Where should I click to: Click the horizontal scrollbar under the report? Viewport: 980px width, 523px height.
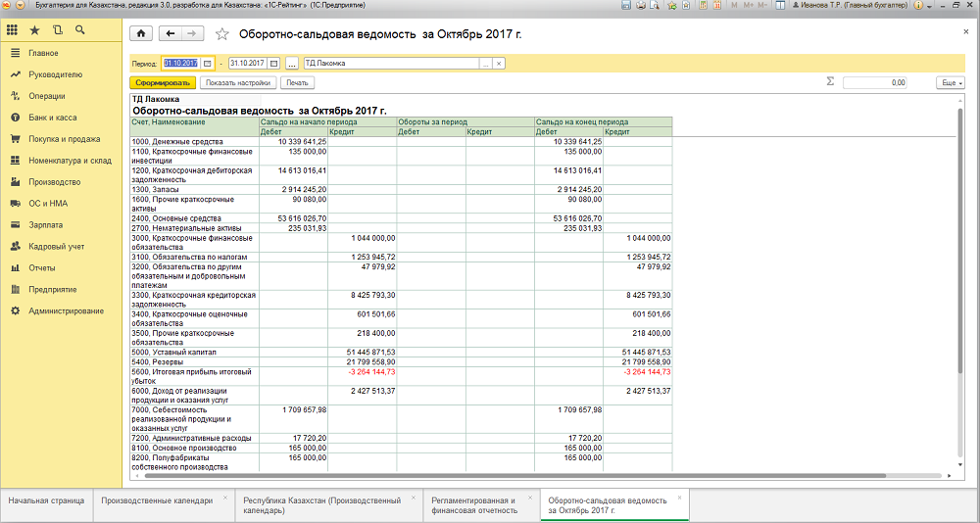point(514,476)
